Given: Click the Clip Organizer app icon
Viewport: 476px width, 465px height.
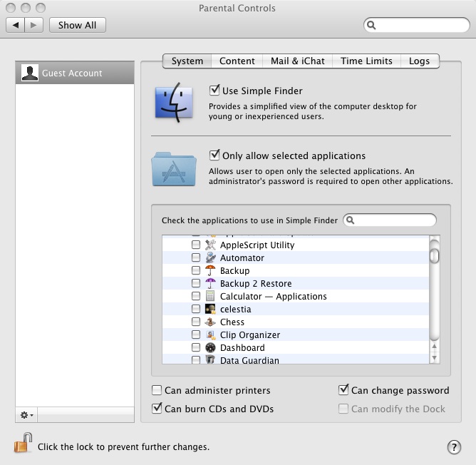Looking at the screenshot, I should click(x=210, y=334).
